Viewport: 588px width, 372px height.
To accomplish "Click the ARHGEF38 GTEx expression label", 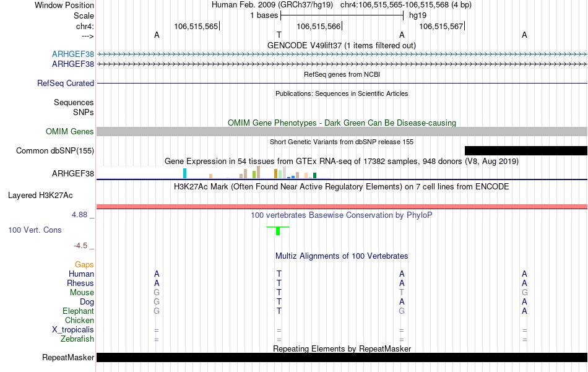I will pyautogui.click(x=73, y=174).
